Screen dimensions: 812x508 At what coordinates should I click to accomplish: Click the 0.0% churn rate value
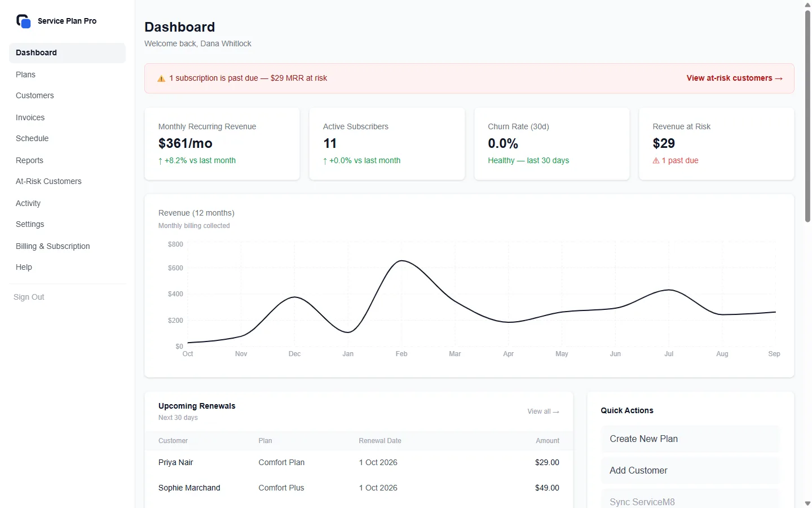503,143
